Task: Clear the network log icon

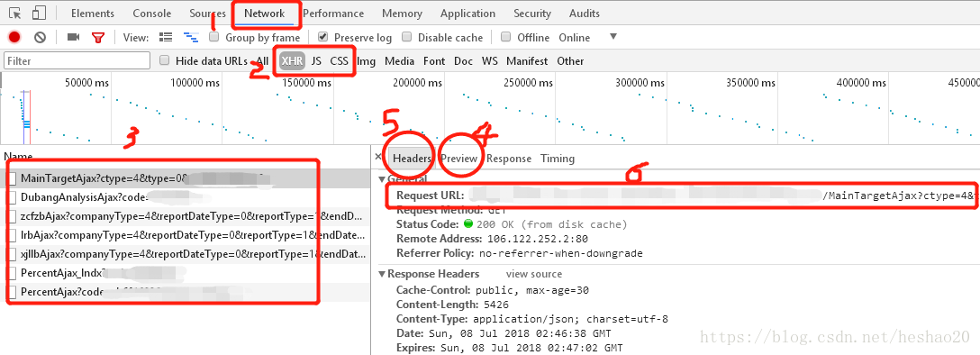Action: click(x=40, y=38)
